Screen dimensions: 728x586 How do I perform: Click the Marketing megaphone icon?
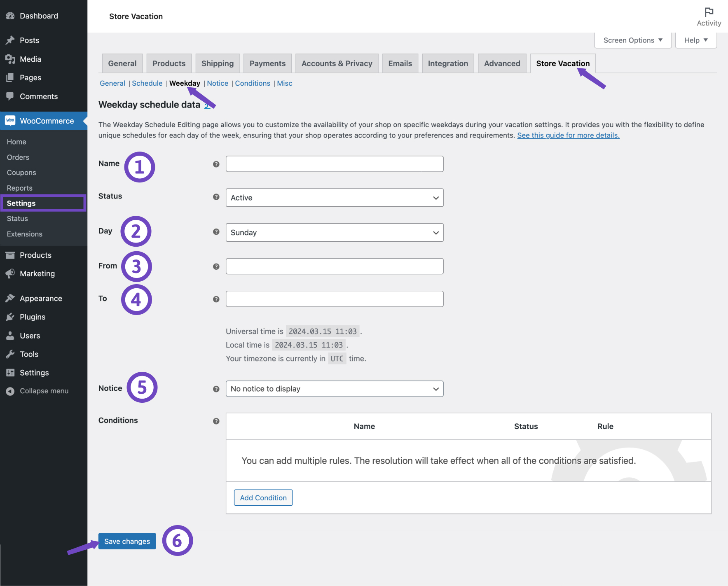[10, 273]
